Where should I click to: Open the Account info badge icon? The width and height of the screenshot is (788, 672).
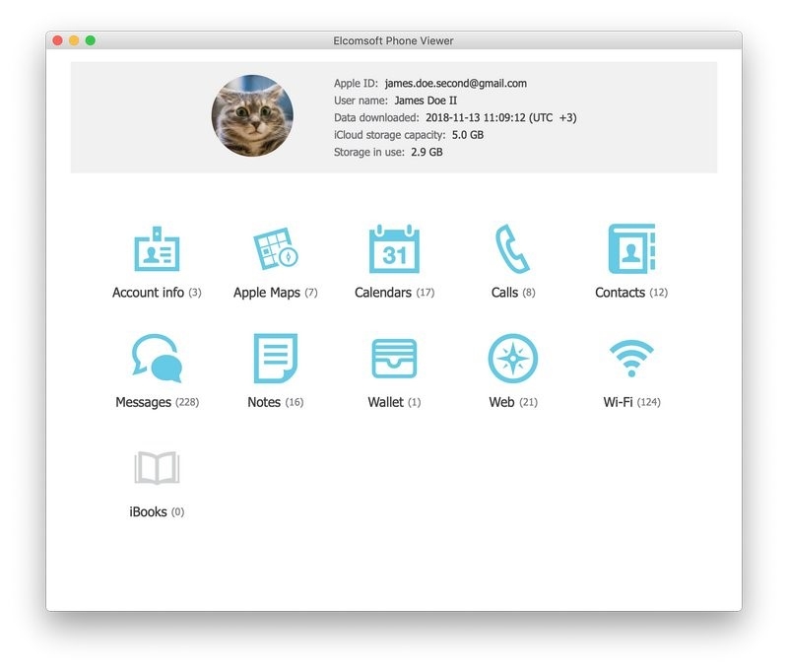click(157, 249)
